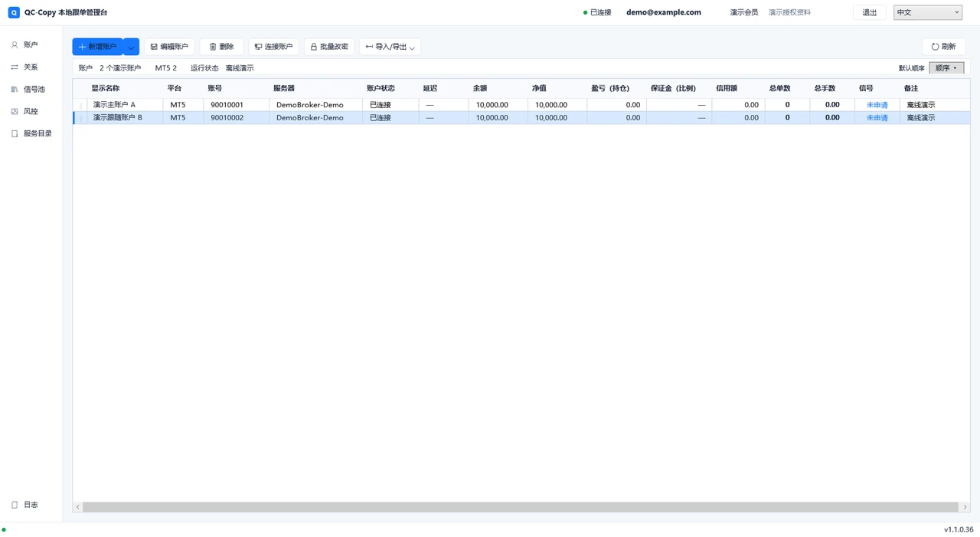Open the 信号池 sidebar section
Viewport: 980px width, 537px height.
(31, 90)
